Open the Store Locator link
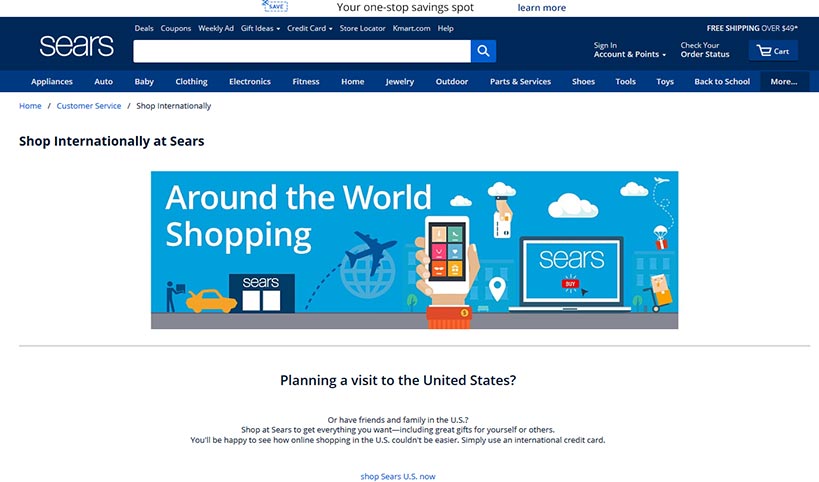 [x=362, y=28]
